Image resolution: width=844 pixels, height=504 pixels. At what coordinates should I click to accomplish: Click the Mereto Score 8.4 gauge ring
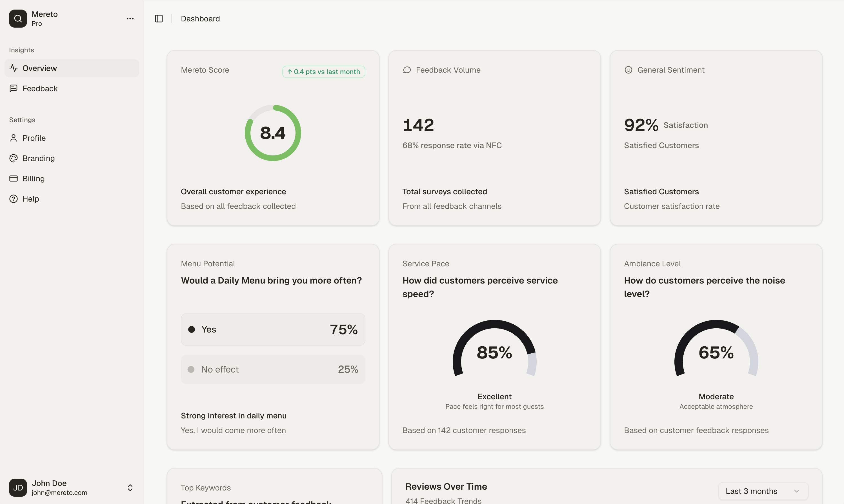[x=273, y=132]
